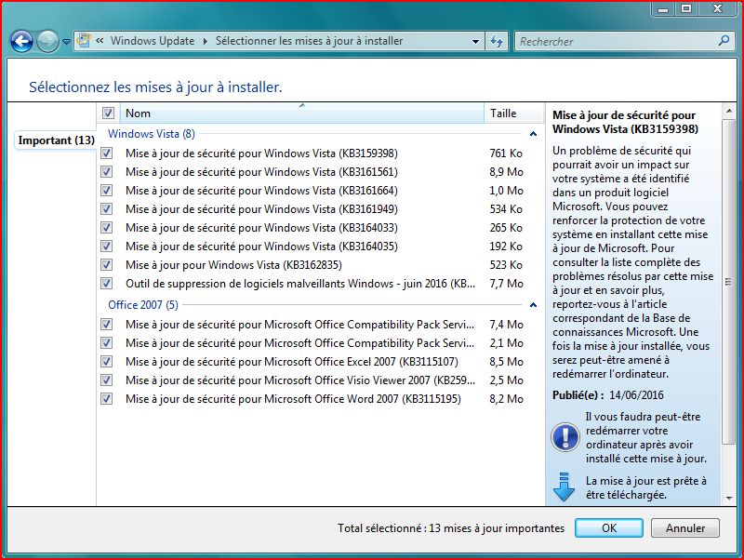Sort the list by the Nom column
744x560 pixels.
pos(301,113)
